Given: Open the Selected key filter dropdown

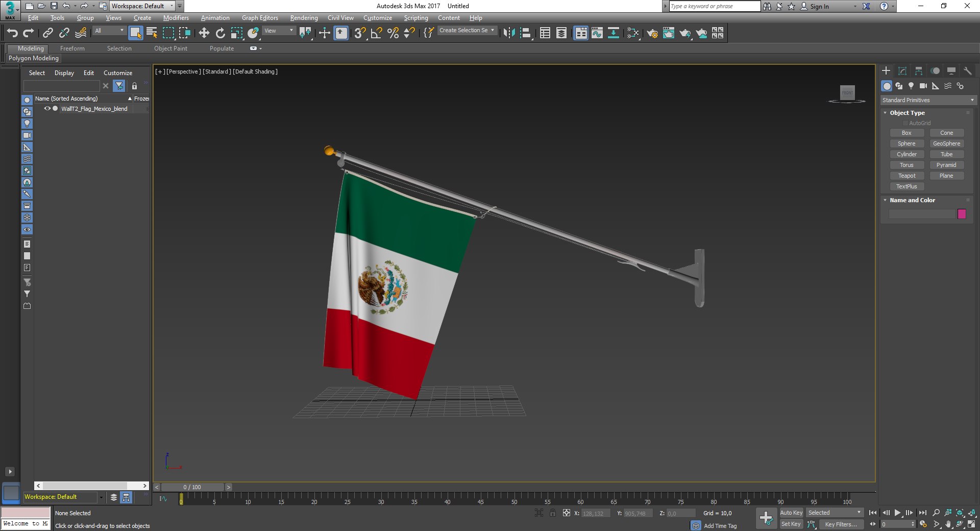Looking at the screenshot, I should coord(835,513).
